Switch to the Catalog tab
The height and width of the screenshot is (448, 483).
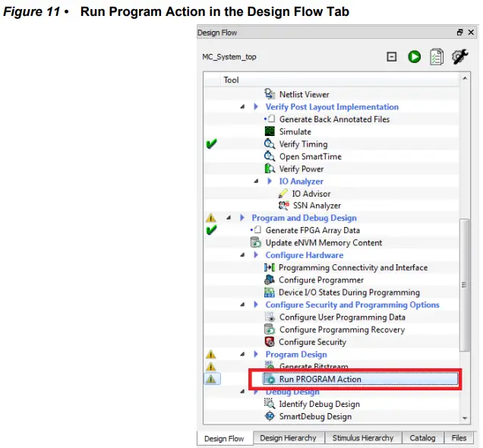coord(423,438)
